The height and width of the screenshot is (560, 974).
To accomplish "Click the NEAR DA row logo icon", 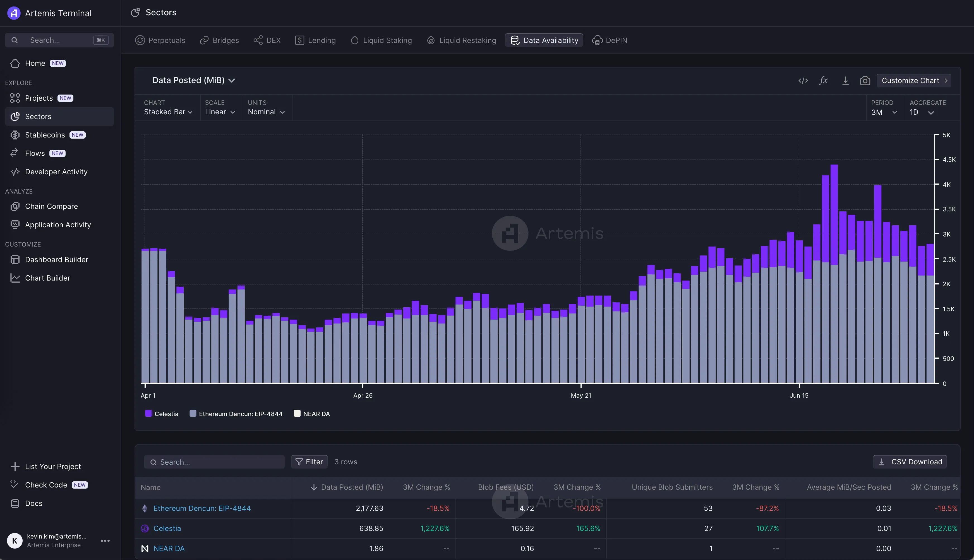I will (x=145, y=549).
